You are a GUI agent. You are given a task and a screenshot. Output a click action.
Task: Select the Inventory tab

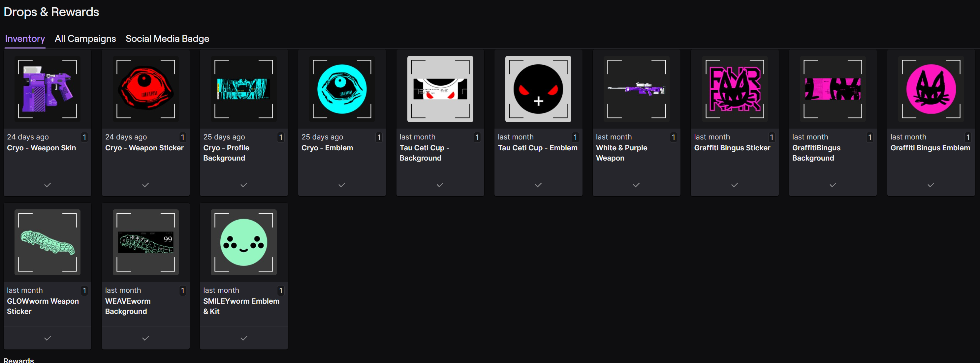pyautogui.click(x=25, y=39)
